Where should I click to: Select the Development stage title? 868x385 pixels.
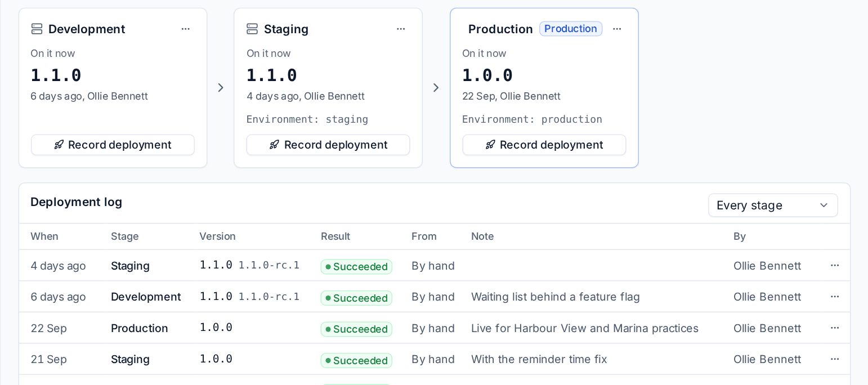click(x=87, y=29)
